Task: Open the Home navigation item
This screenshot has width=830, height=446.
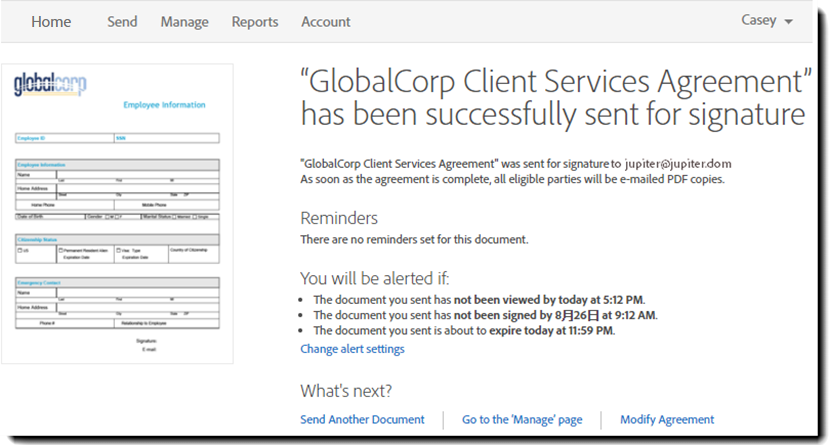Action: click(51, 22)
